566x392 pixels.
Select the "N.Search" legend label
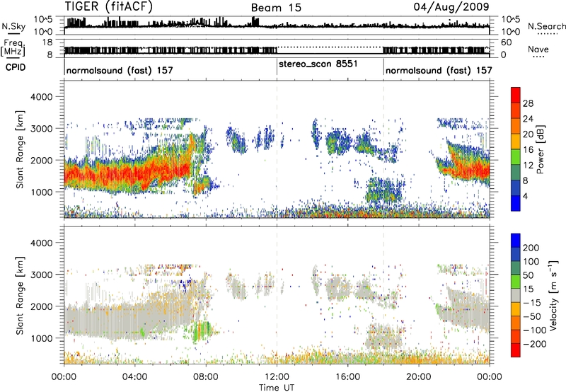(x=547, y=26)
